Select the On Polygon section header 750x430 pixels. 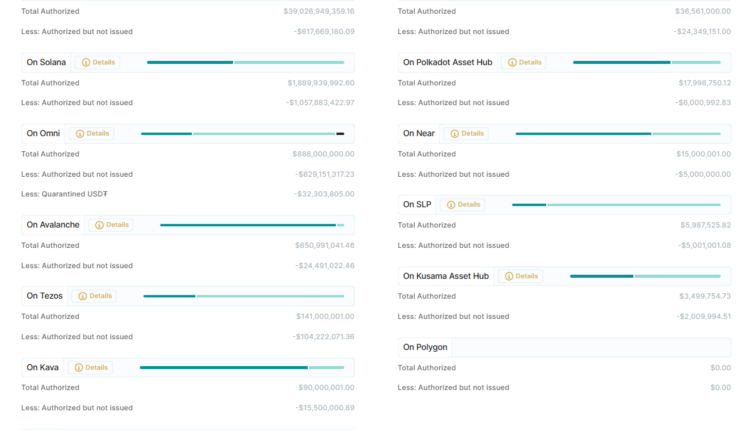425,347
